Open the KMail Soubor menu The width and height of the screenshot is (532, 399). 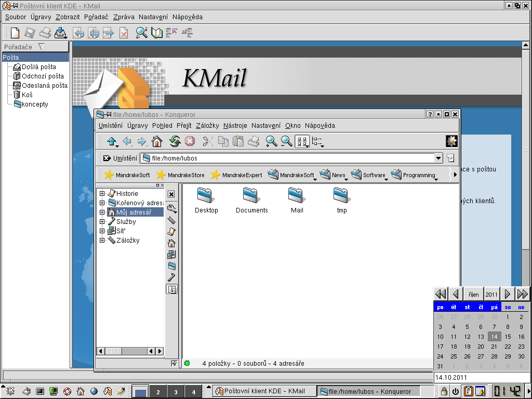click(x=16, y=17)
